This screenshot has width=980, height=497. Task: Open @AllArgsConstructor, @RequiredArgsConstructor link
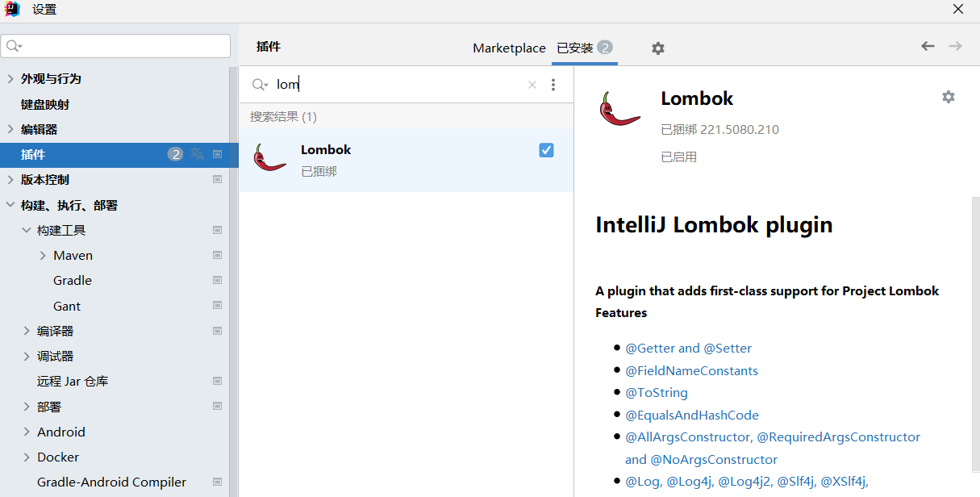[773, 437]
